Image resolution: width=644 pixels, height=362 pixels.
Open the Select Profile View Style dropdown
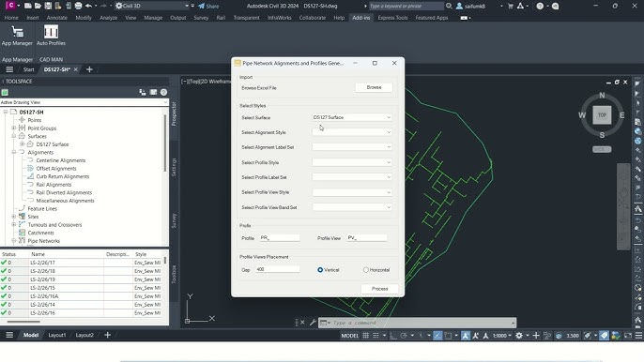pos(352,192)
